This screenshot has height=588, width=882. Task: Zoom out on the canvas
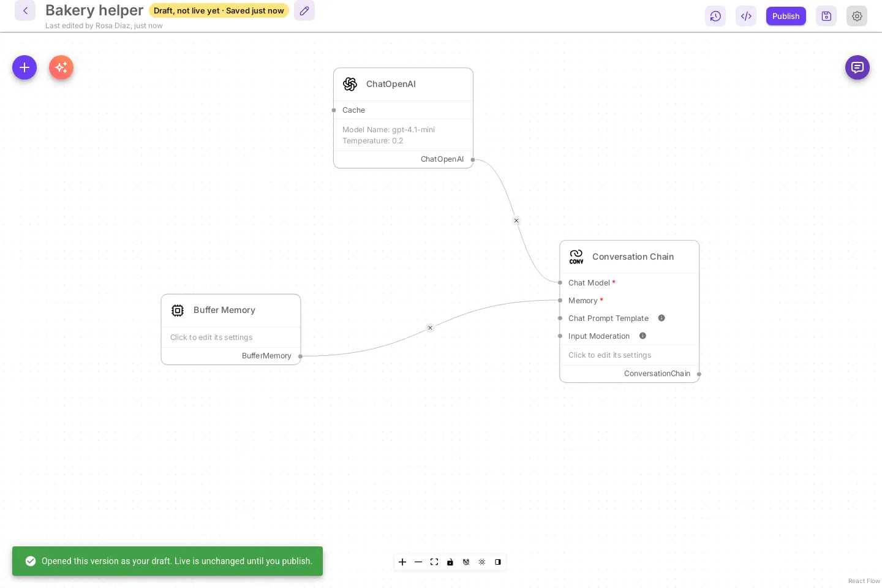tap(418, 562)
